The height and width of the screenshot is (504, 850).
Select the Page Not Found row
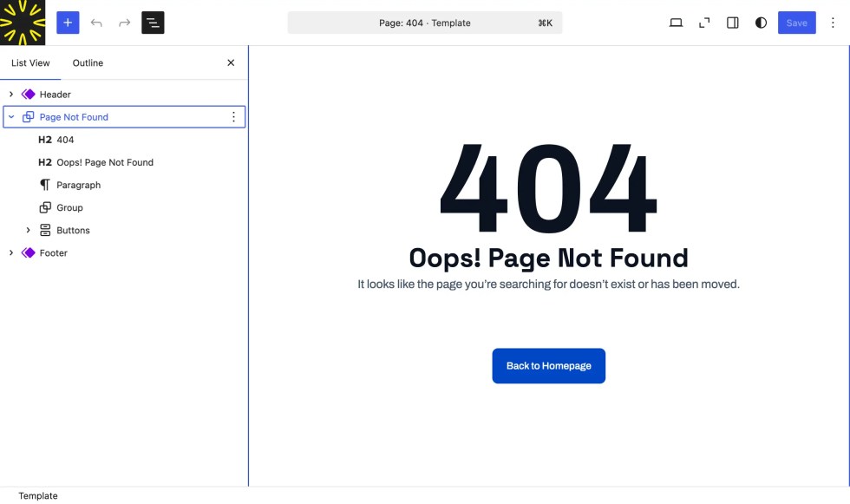pyautogui.click(x=124, y=117)
